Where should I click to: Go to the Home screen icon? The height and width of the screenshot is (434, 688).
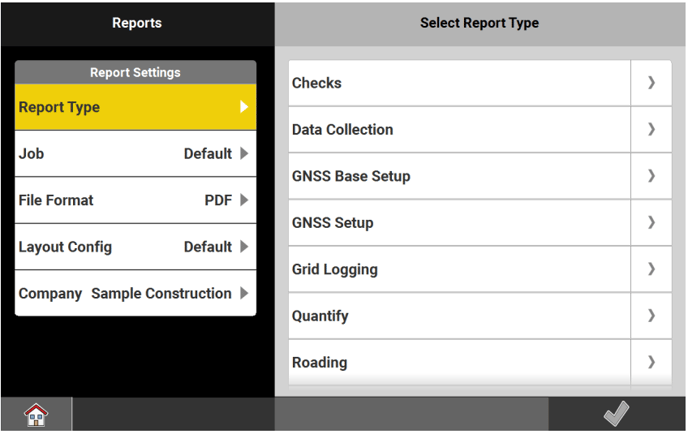36,414
